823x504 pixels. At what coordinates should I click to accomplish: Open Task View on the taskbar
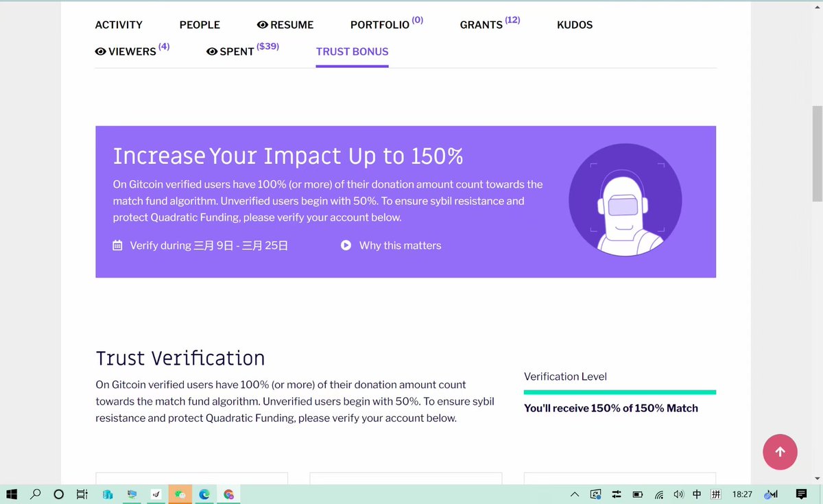click(82, 494)
